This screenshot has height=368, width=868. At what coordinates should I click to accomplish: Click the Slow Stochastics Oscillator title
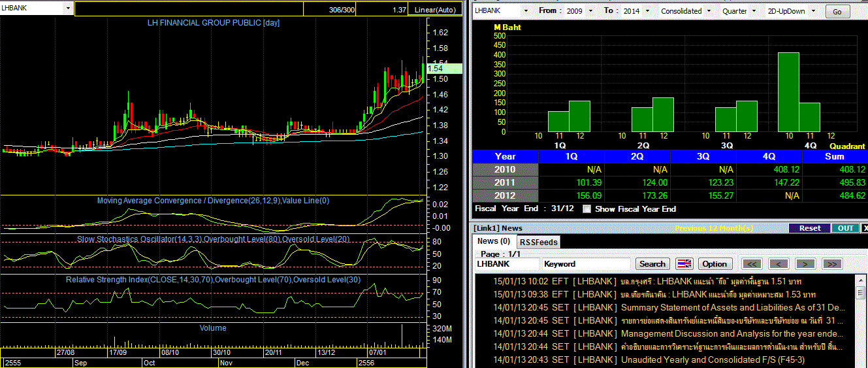tap(214, 239)
